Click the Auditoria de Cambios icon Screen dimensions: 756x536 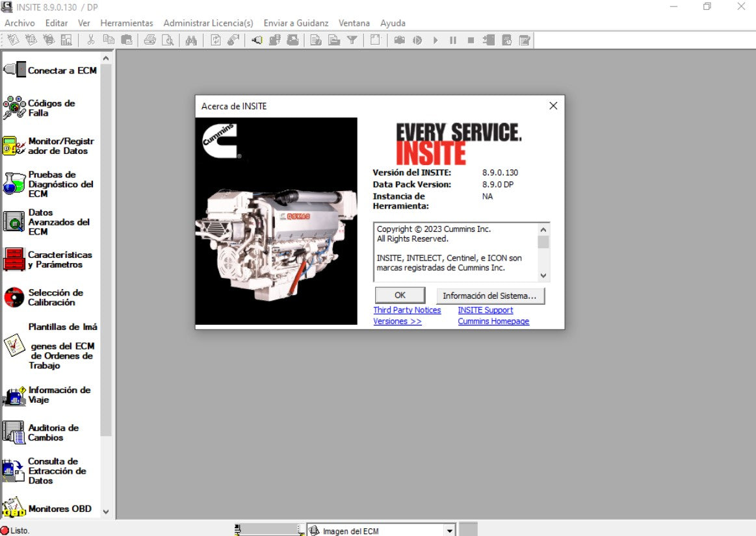coord(14,433)
